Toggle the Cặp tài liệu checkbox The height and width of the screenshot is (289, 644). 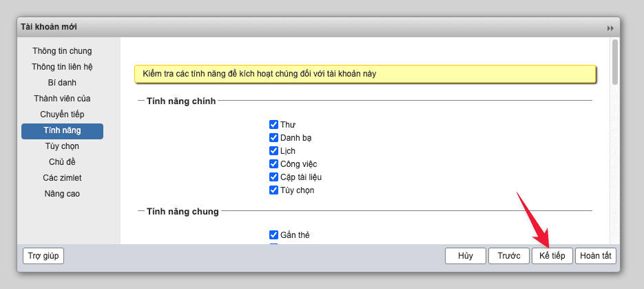click(x=273, y=177)
